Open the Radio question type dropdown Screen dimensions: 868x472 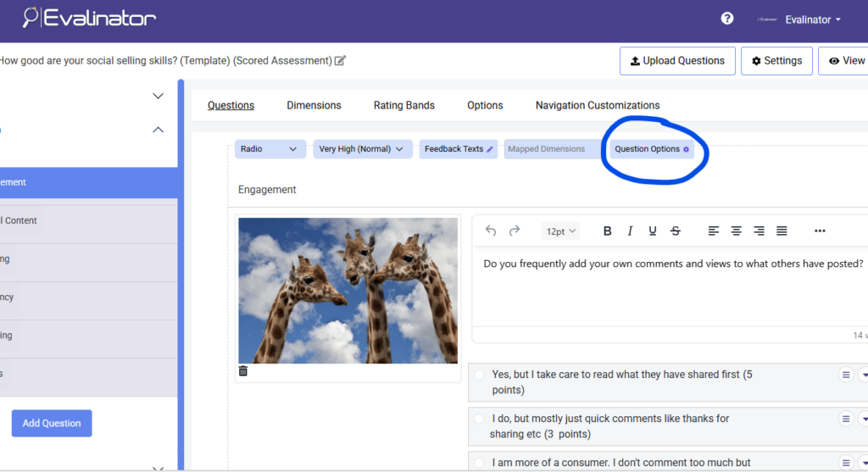[x=270, y=149]
